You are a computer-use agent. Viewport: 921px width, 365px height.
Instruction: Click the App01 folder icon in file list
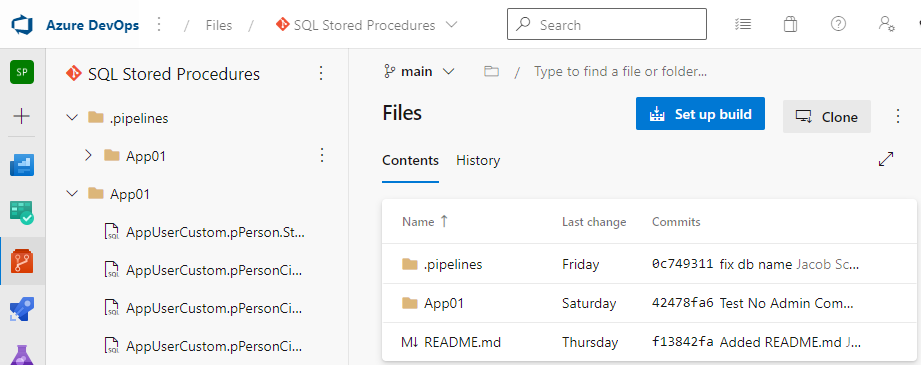(410, 303)
